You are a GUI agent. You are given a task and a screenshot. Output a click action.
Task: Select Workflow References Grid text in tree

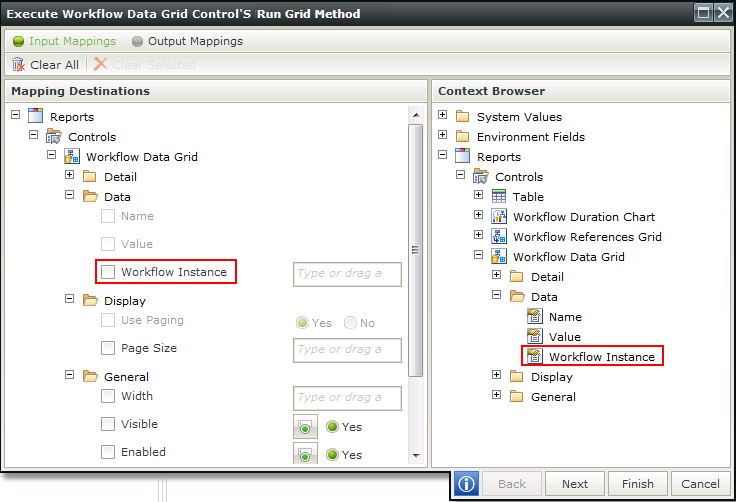coord(587,237)
